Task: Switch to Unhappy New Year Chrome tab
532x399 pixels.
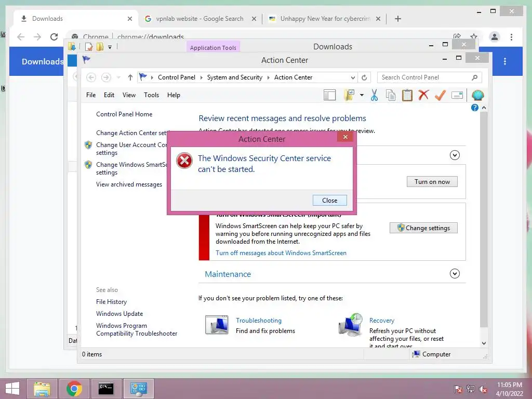Action: point(325,19)
